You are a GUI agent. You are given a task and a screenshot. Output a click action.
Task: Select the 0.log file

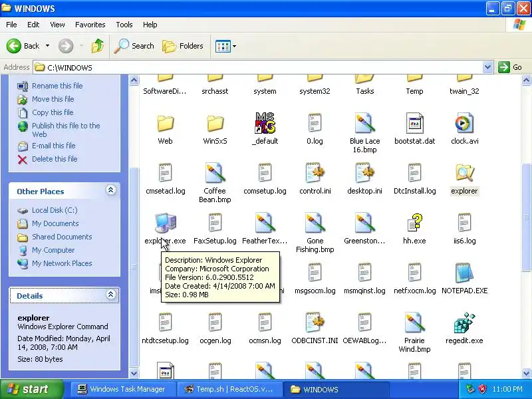tap(315, 123)
